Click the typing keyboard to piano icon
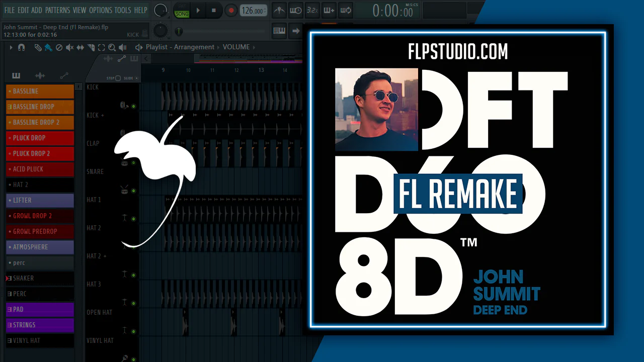Viewport: 644px width, 362px height. click(x=279, y=31)
